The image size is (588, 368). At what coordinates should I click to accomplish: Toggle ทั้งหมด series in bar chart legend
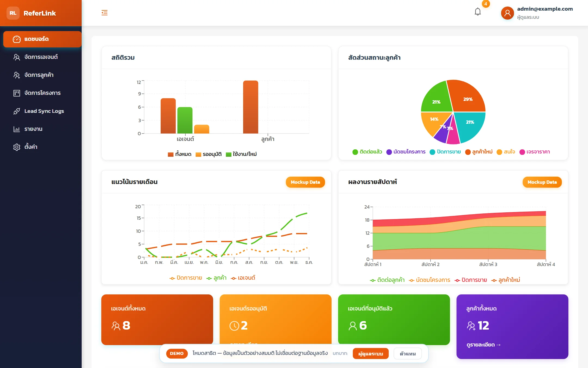180,154
